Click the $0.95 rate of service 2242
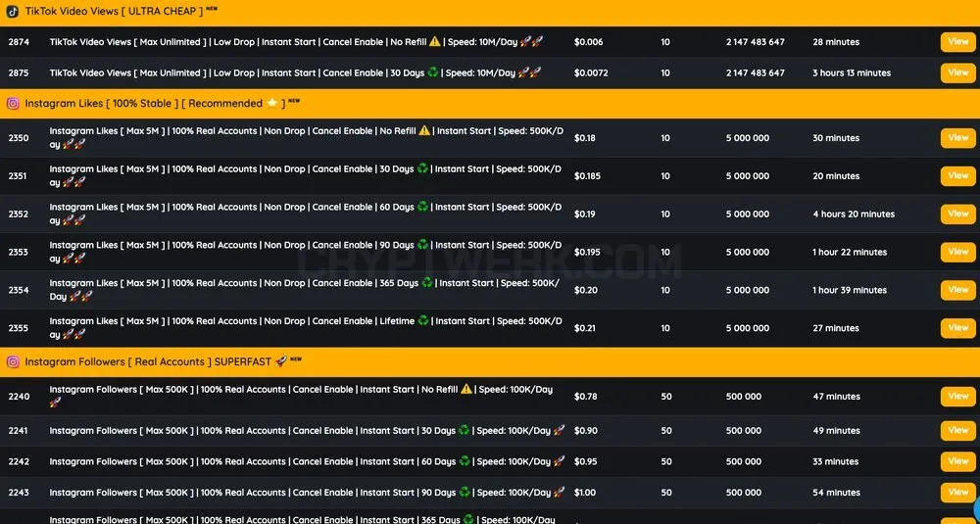Screen dimensions: 980x524 coord(586,461)
